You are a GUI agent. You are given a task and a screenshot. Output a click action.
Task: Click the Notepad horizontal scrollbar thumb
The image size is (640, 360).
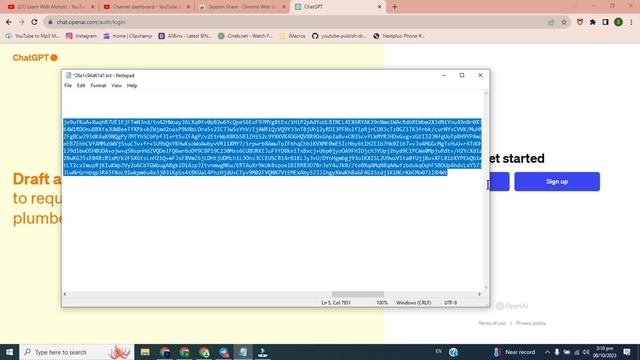[x=358, y=294]
